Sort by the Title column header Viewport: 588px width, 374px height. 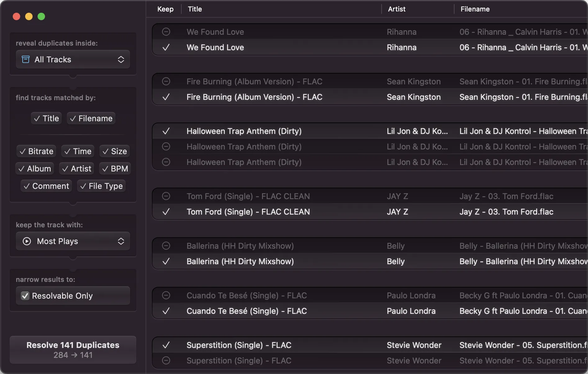195,9
